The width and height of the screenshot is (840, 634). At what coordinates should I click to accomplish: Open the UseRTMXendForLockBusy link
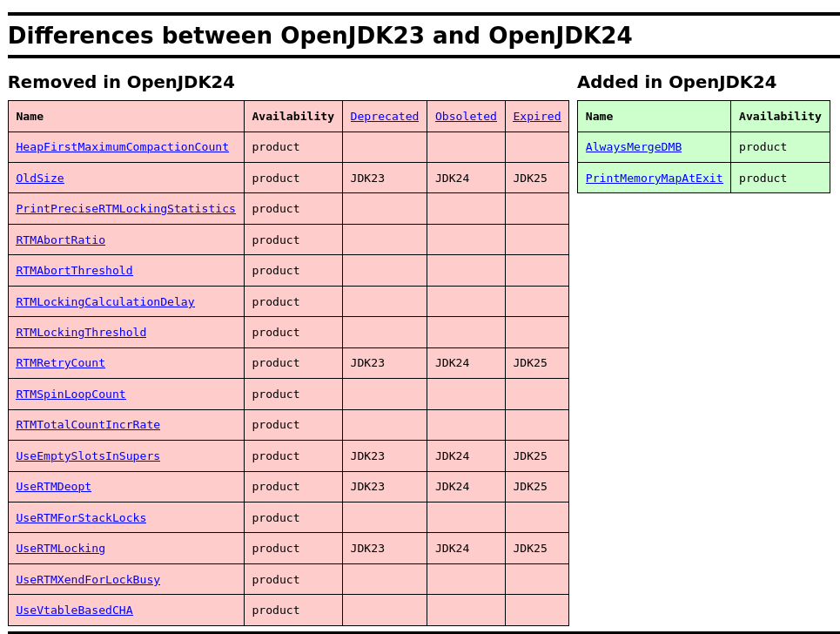pyautogui.click(x=88, y=579)
